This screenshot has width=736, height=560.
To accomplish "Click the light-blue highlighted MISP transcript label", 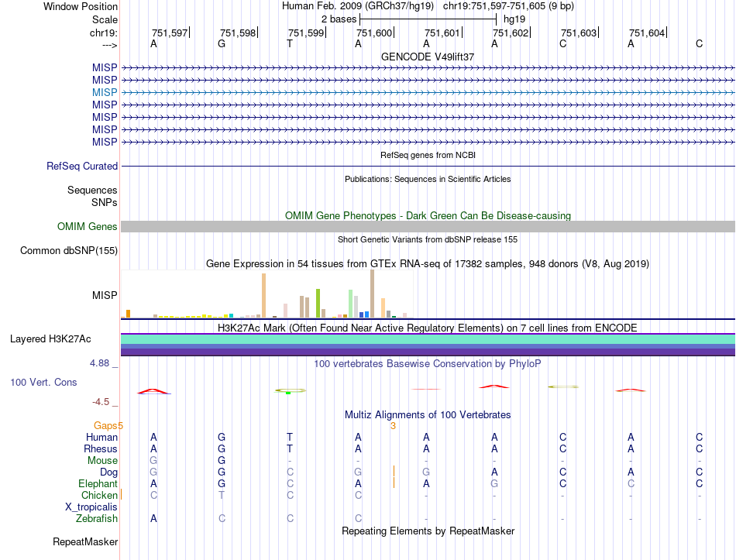I will click(105, 92).
